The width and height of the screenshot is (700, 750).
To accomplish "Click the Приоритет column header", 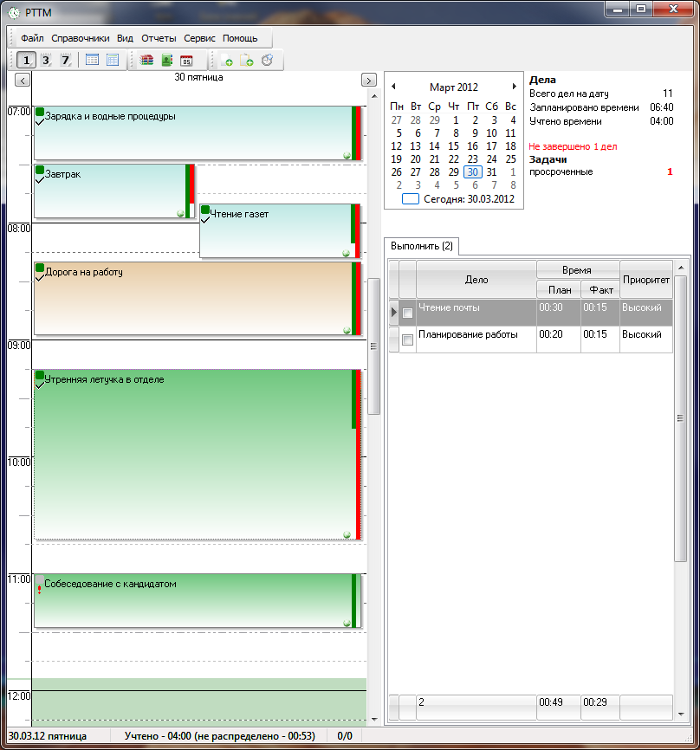I will [x=645, y=280].
